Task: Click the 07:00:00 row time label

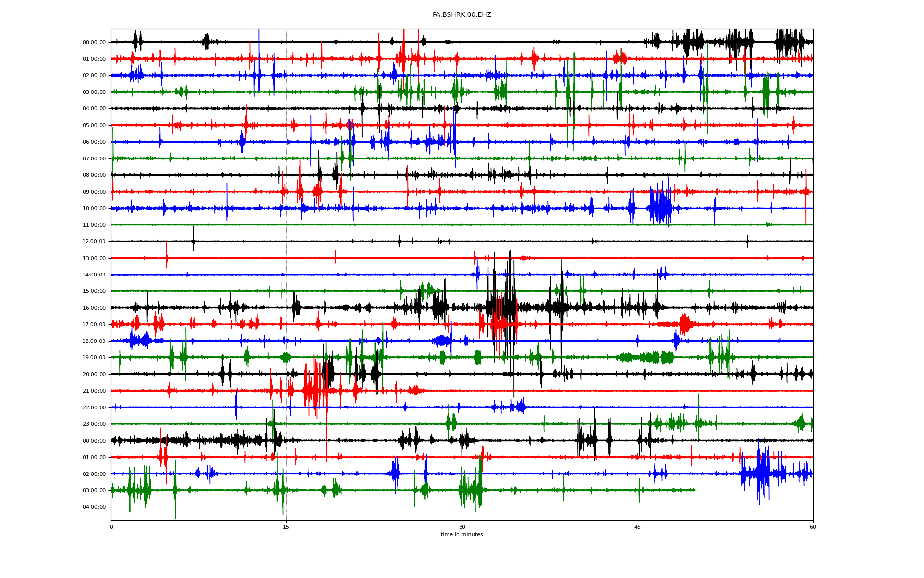Action: 94,159
